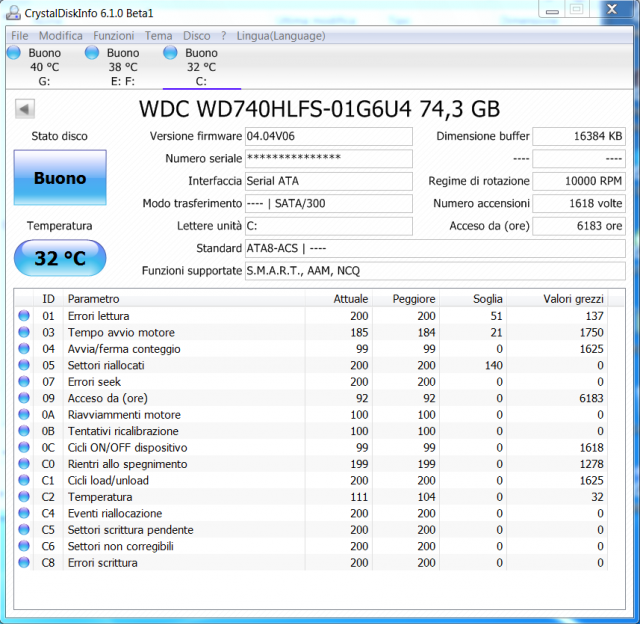Open the Funzioni menu

(113, 35)
